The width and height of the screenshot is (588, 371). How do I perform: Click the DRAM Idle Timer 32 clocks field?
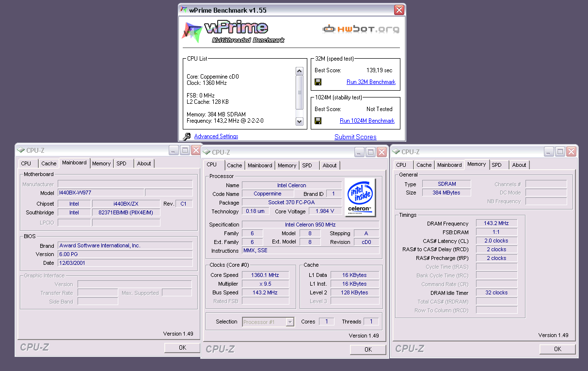(496, 293)
